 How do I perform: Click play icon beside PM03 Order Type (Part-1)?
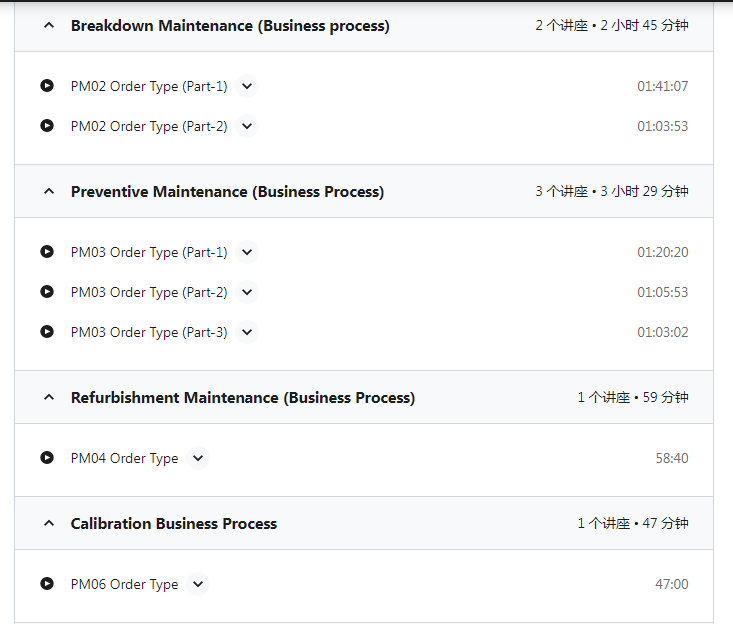47,252
